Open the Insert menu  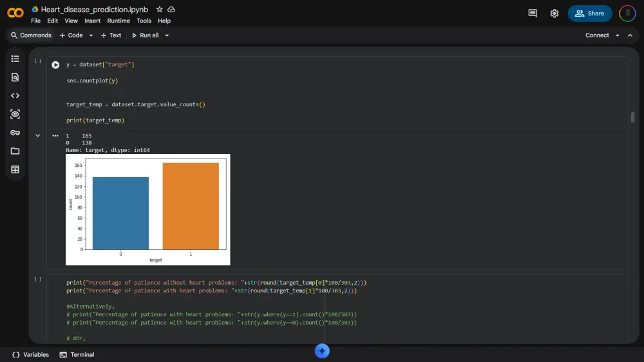(92, 21)
